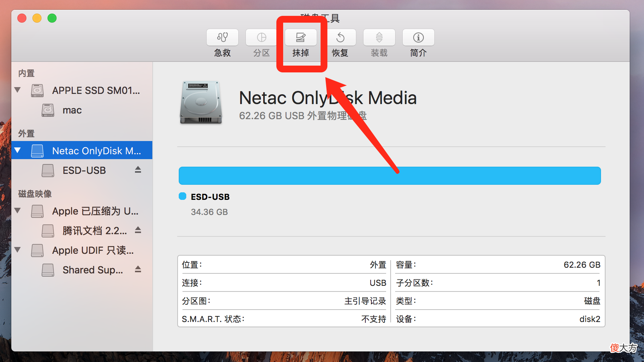This screenshot has height=362, width=644.
Task: Collapse the Apple UDIF 只读 disk image tree
Action: 17,250
